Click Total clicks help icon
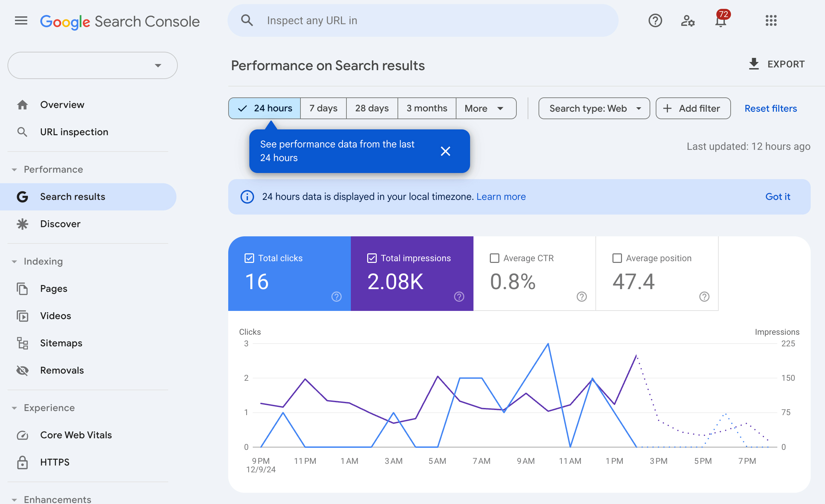The height and width of the screenshot is (504, 825). coord(336,297)
